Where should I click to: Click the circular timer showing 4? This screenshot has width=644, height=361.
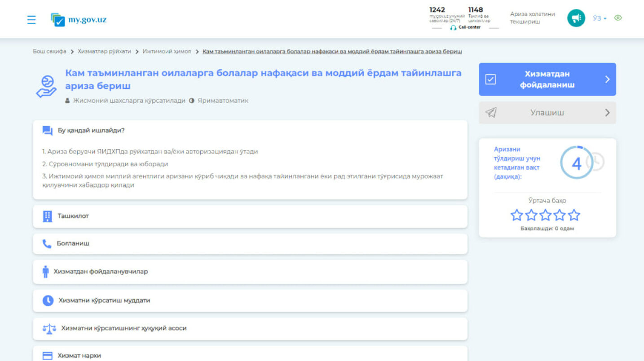pos(577,163)
